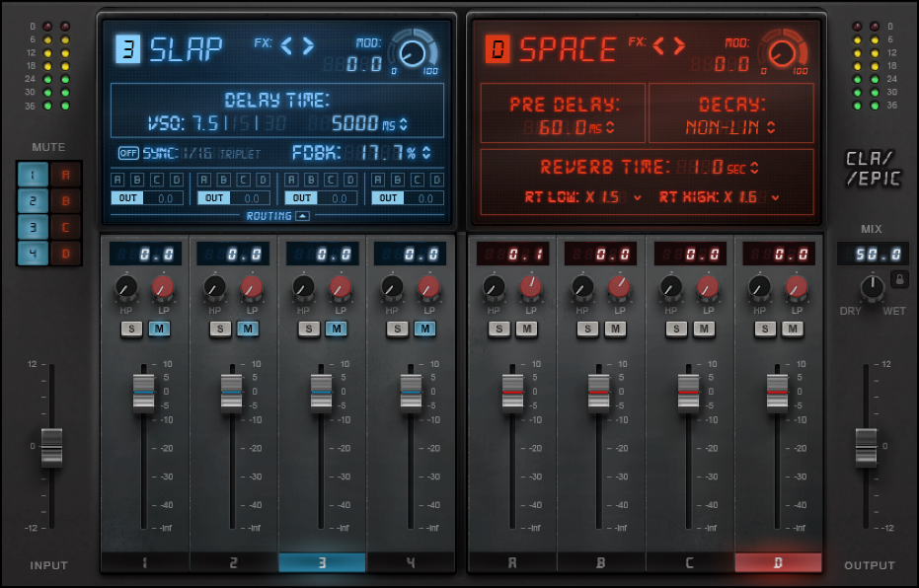Adjust delay time ms stepper arrows
The width and height of the screenshot is (919, 588).
point(403,123)
